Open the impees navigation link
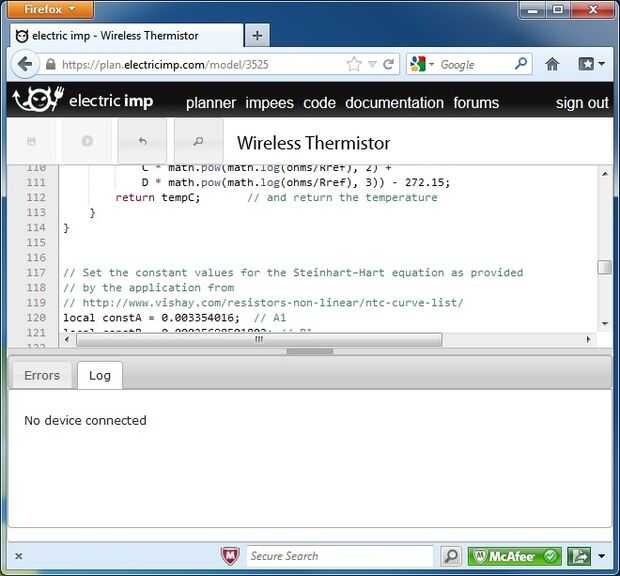Screen dimensions: 620x576 269,103
